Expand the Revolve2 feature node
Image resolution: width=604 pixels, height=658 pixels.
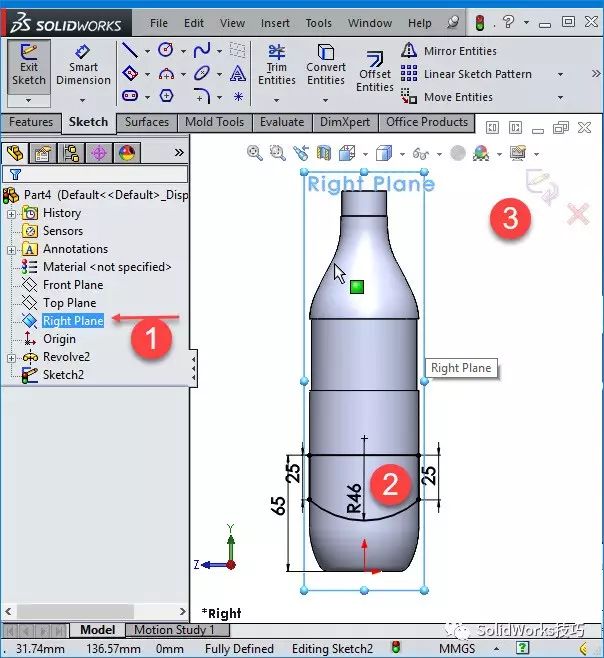click(11, 358)
